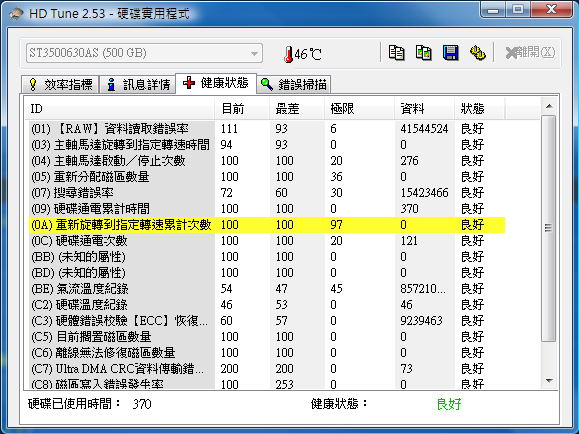Screen dimensions: 579x434
Task: Select row (05) 重新分配磁區數量
Action: click(267, 177)
